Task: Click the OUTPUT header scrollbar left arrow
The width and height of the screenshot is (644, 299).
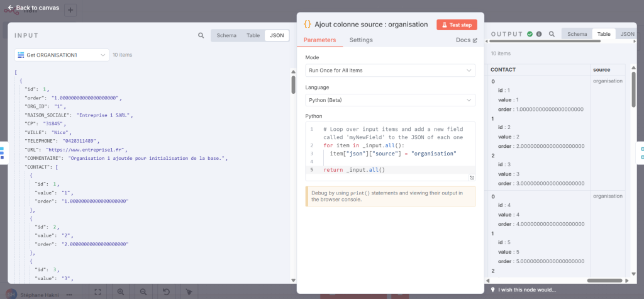Action: [487, 41]
